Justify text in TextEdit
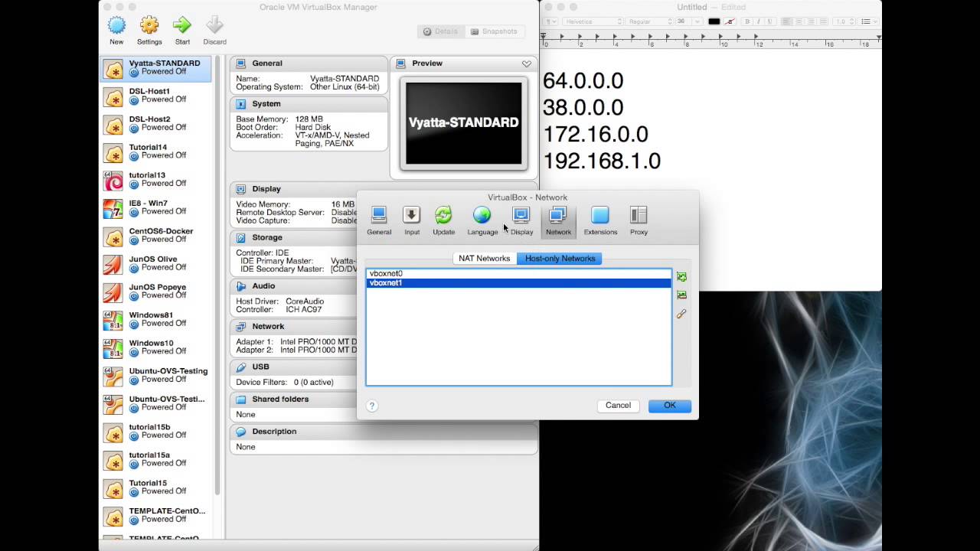The image size is (980, 551). [x=823, y=21]
